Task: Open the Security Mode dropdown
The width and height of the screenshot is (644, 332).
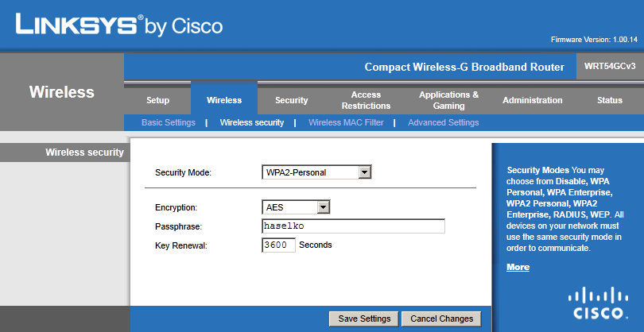Action: click(x=316, y=172)
